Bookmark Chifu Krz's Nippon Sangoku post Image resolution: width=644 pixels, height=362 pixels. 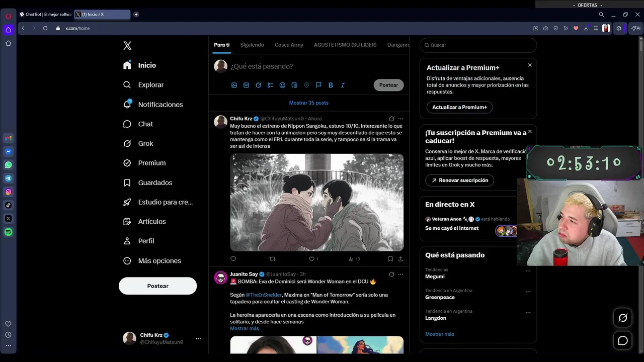pyautogui.click(x=390, y=259)
